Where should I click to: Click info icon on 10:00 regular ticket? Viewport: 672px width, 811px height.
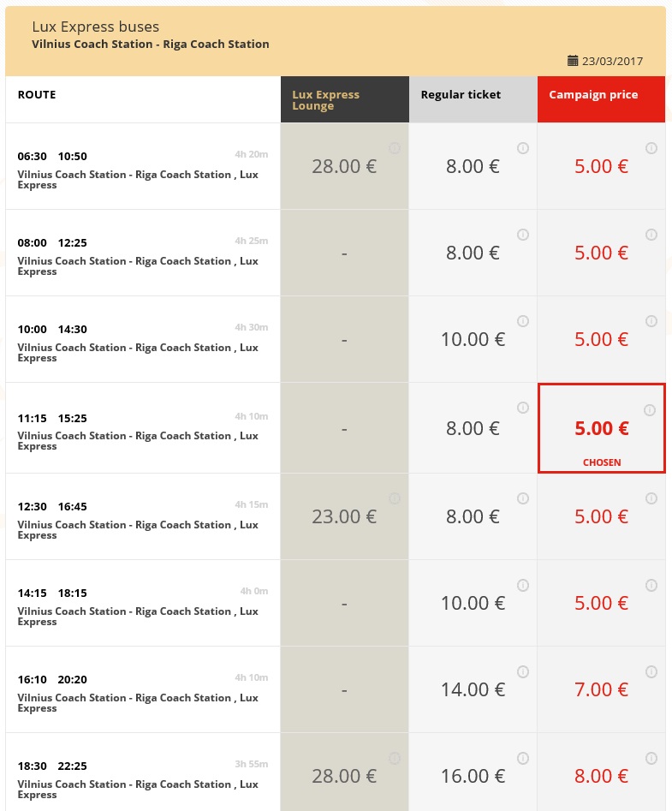(x=523, y=321)
